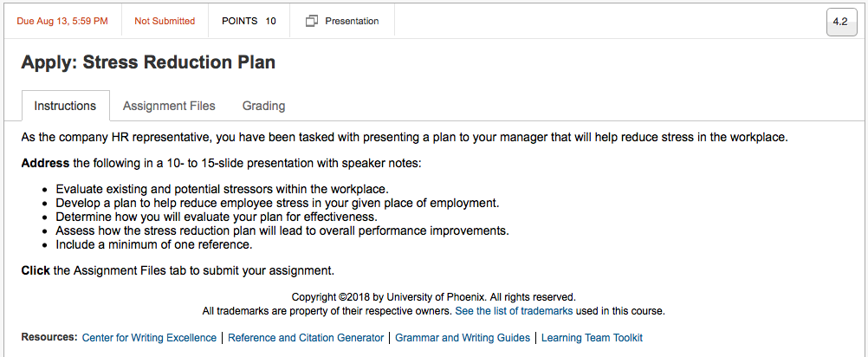Open Grammar and Writing Guides link

[463, 338]
